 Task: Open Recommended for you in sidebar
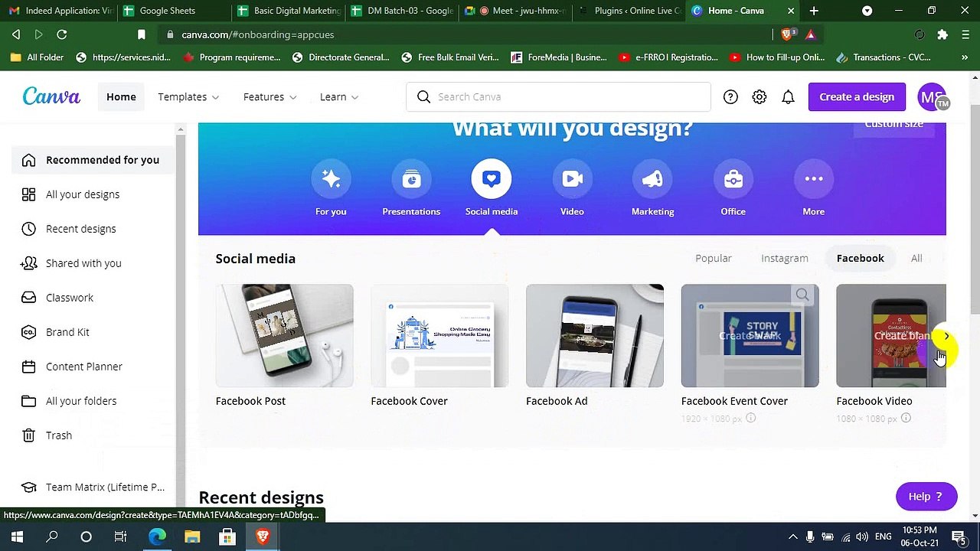[92, 160]
